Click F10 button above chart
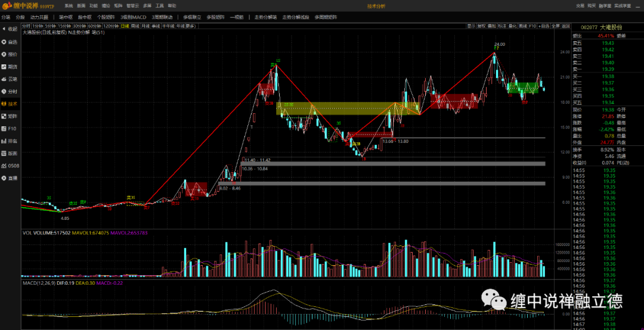Screen dimensions: 644x330 tap(532, 26)
